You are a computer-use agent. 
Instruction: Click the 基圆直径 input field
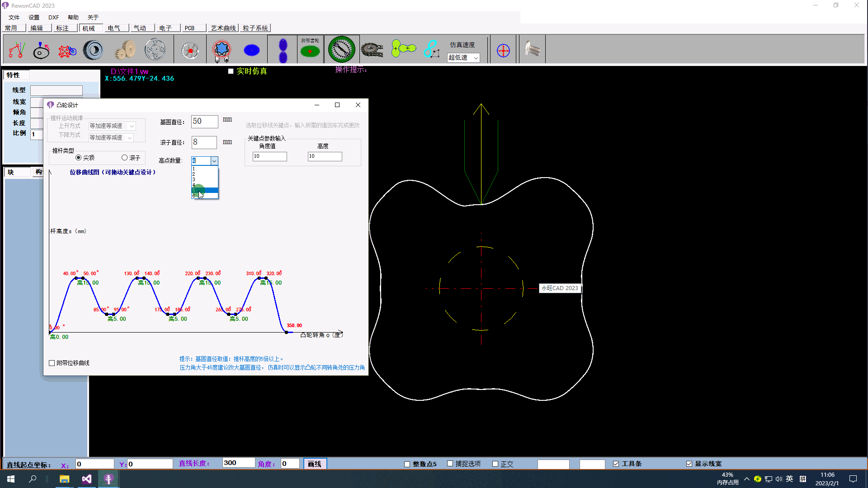204,122
